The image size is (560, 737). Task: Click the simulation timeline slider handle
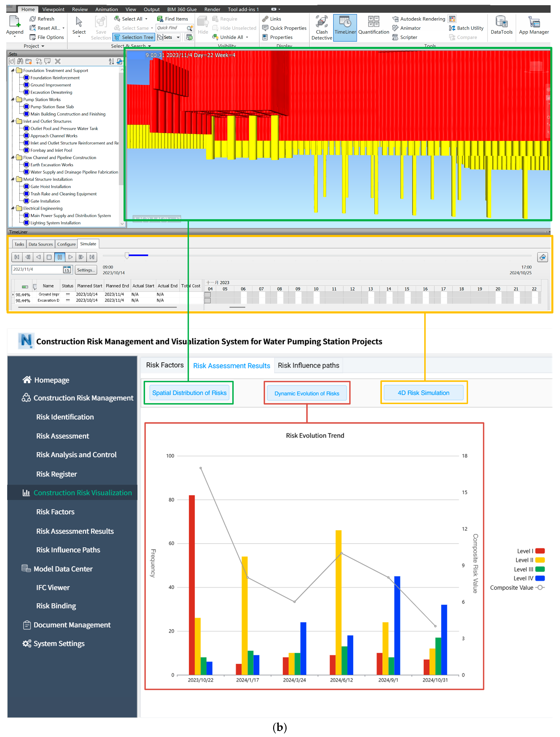[127, 256]
